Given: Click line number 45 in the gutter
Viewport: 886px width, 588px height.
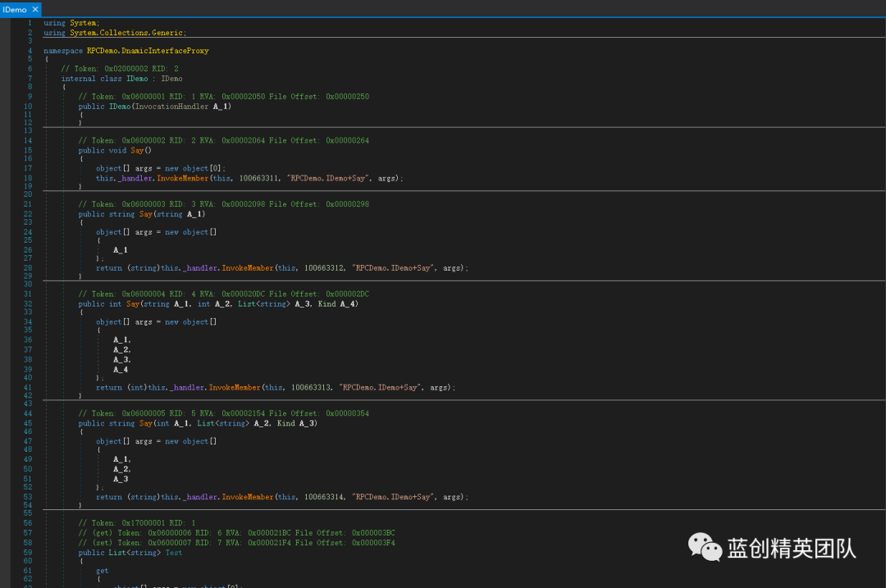Looking at the screenshot, I should 28,423.
